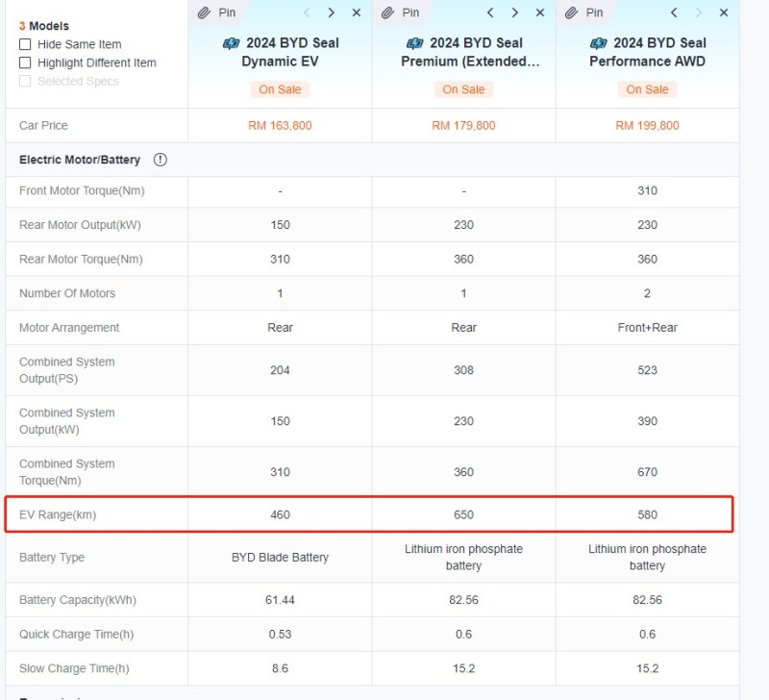Screen dimensions: 769x700
Task: Click the Combined System Output(PS) label
Action: tap(67, 370)
